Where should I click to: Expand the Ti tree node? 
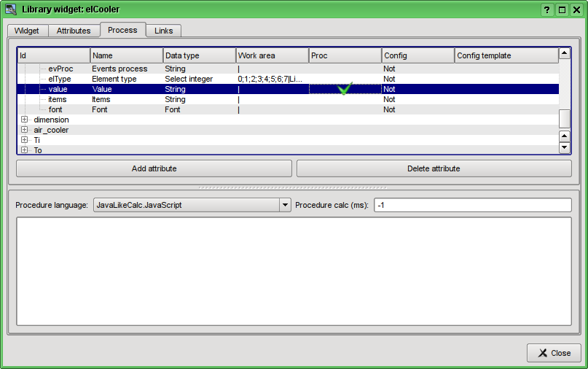click(x=25, y=140)
